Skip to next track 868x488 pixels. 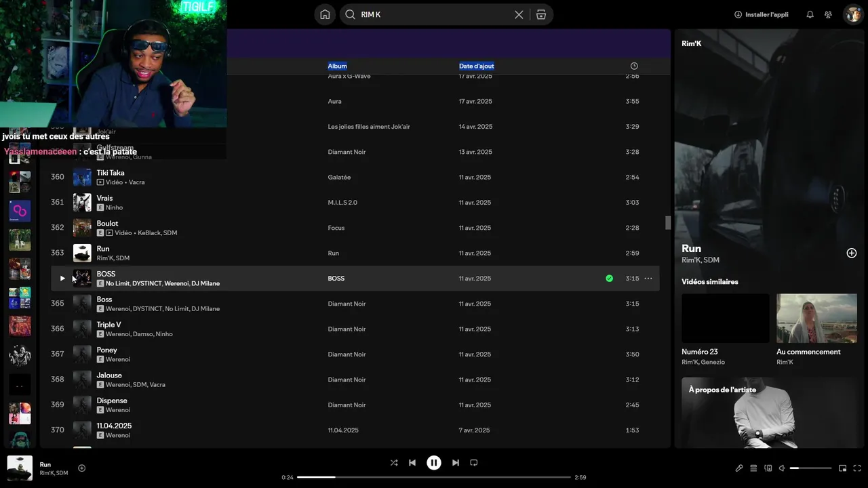click(x=456, y=463)
